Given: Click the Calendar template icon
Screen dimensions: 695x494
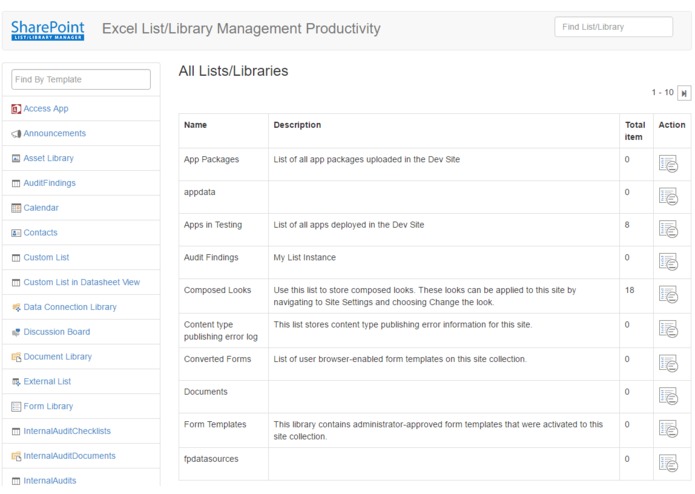Looking at the screenshot, I should coord(16,208).
